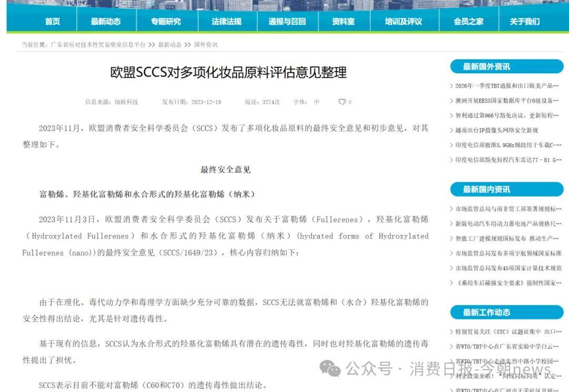Image resolution: width=569 pixels, height=392 pixels.
Task: Like the article with the heart icon
Action: point(342,102)
